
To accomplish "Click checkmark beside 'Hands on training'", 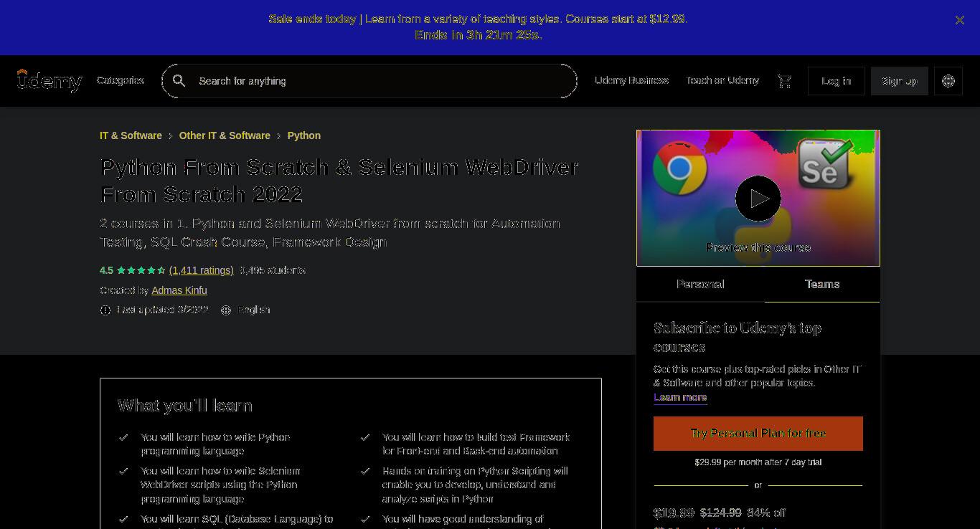I will point(365,471).
